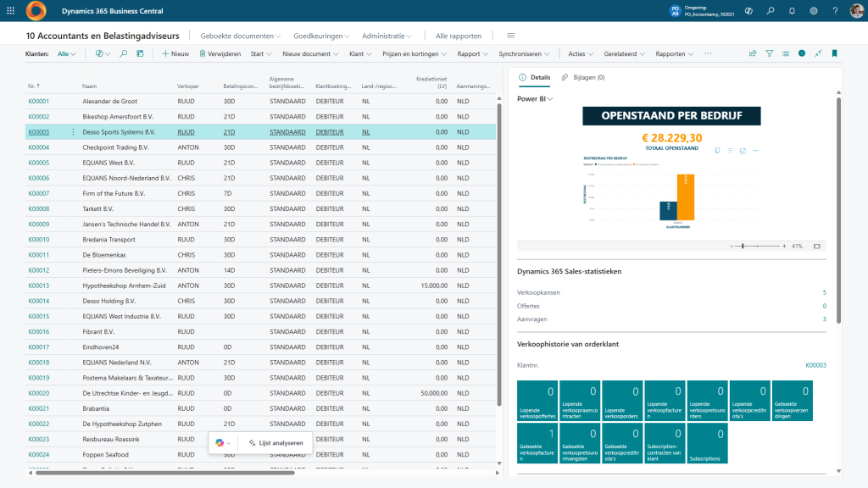Click the Share icon in the toolbar
The height and width of the screenshot is (488, 868).
click(753, 53)
